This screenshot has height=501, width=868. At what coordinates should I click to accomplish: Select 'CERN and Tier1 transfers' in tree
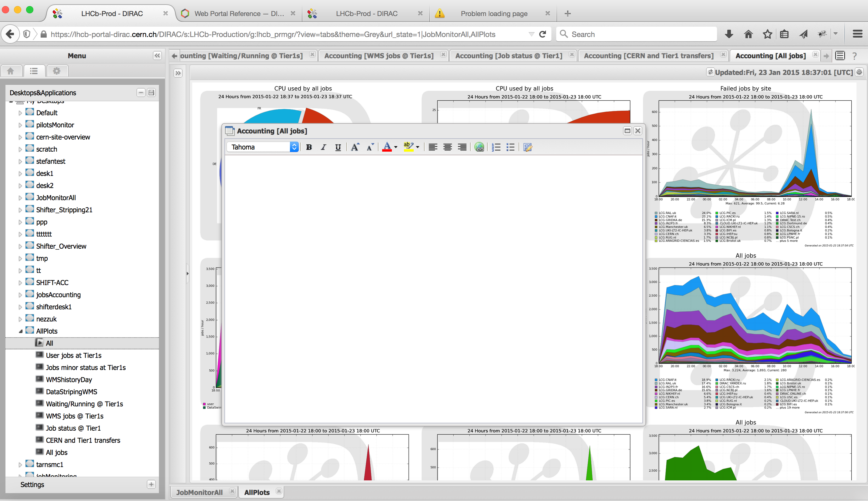click(83, 440)
